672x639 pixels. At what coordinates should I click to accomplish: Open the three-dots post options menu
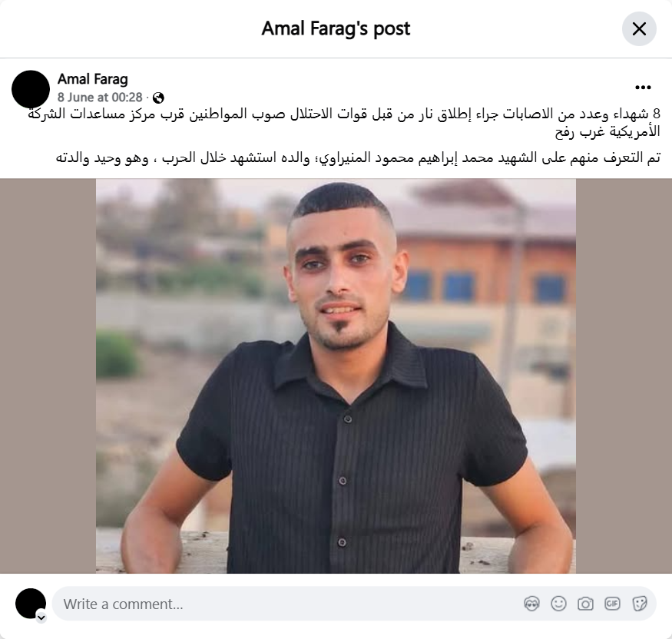[643, 88]
